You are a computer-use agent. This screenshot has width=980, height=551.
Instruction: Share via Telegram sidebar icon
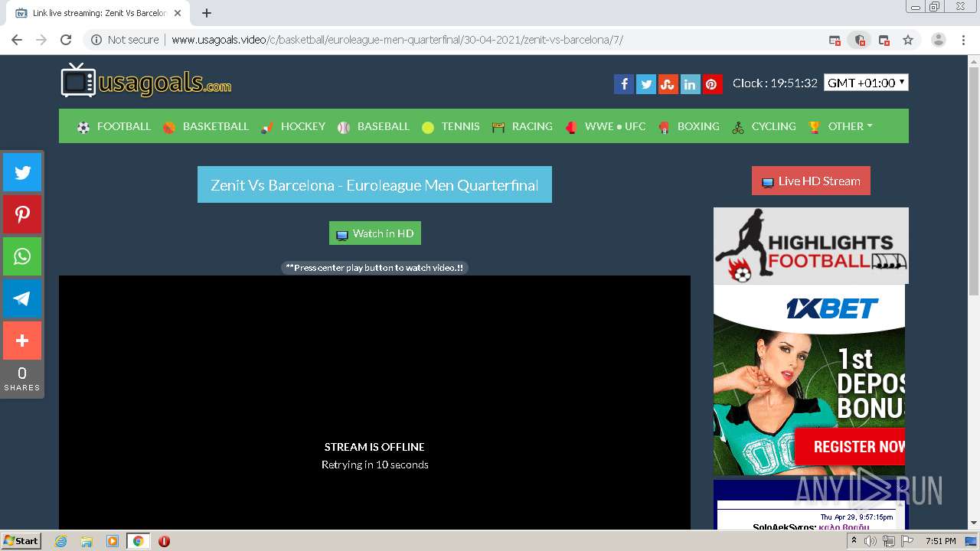click(22, 298)
